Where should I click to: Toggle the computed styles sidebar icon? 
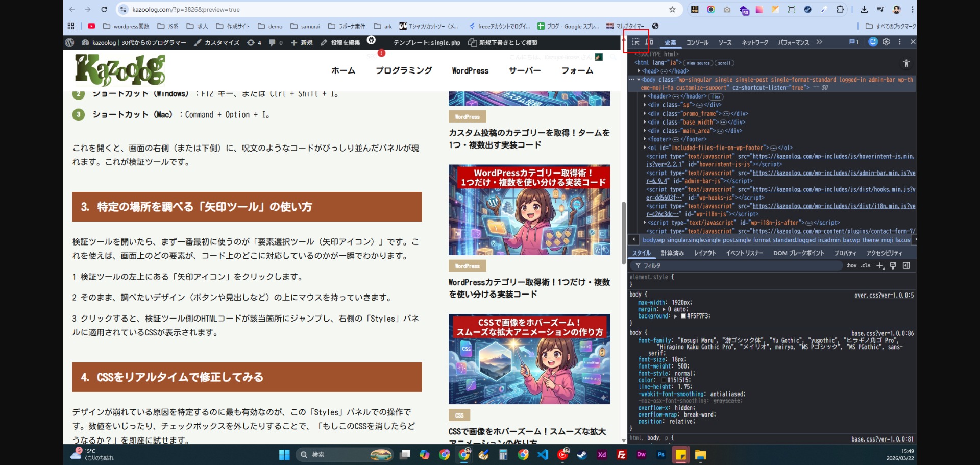(x=906, y=266)
